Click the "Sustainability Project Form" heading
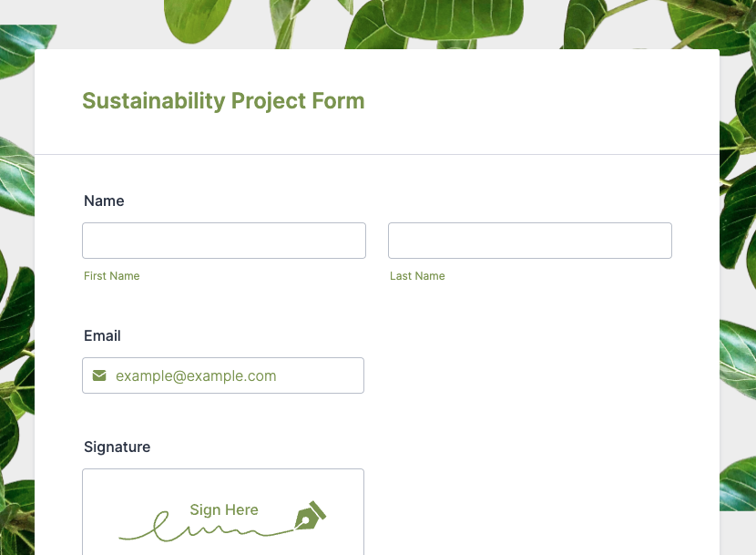Viewport: 756px width, 555px height. tap(223, 100)
